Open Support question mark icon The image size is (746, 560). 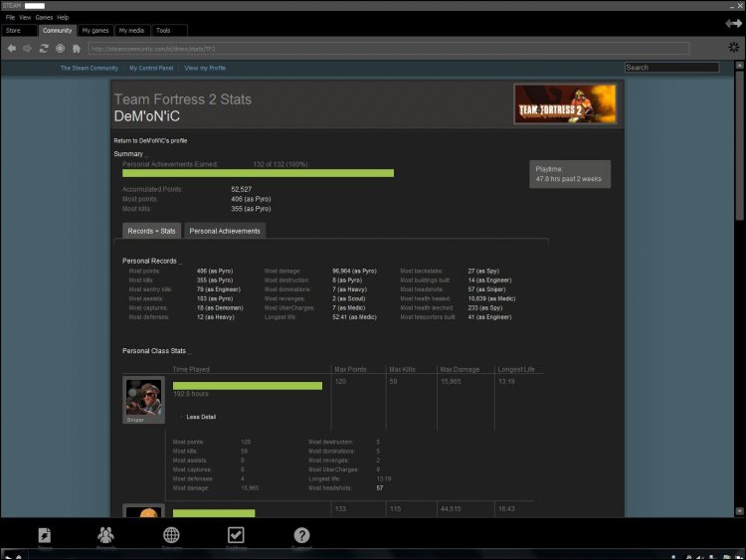(x=301, y=535)
